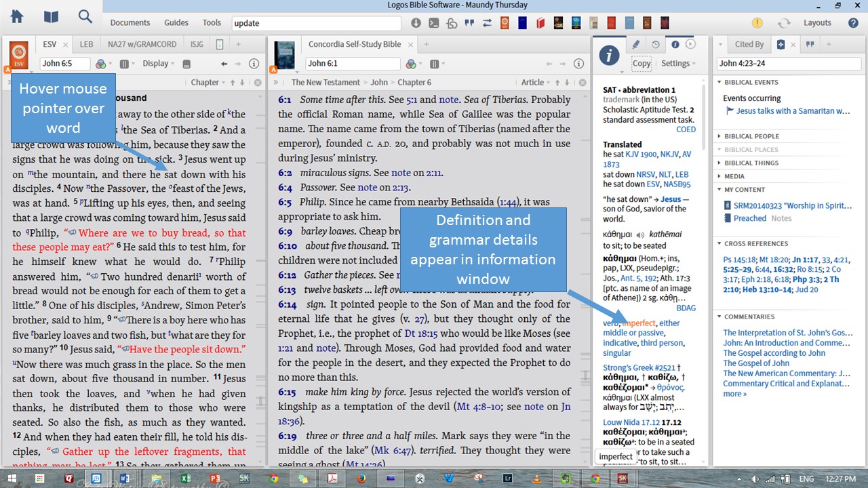Screen dimensions: 868x488
Task: Click the 'more »' commentaries link
Action: [734, 394]
